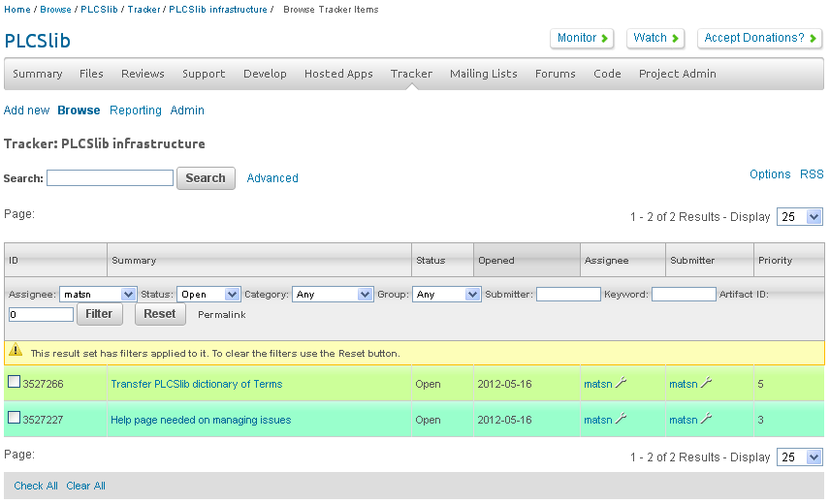Open the Support tab
830x504 pixels.
point(204,74)
